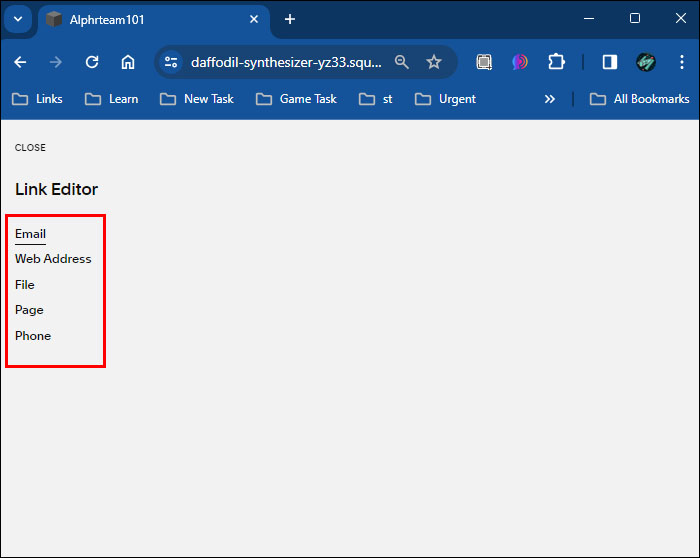Screen dimensions: 700x558
Task: Open the screenshot capture extension icon
Action: [x=484, y=62]
